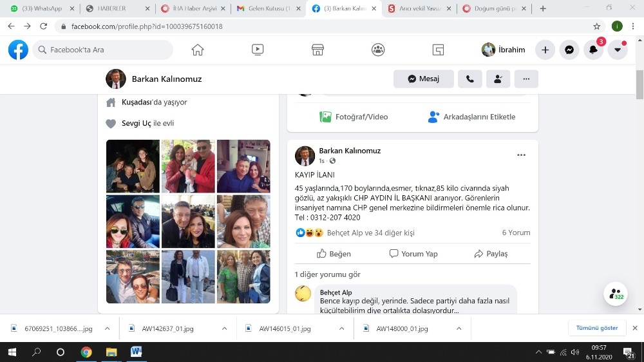Viewport: 644px width, 362px height.
Task: Expand options for AW142637_01.jpg download
Action: pyautogui.click(x=224, y=329)
